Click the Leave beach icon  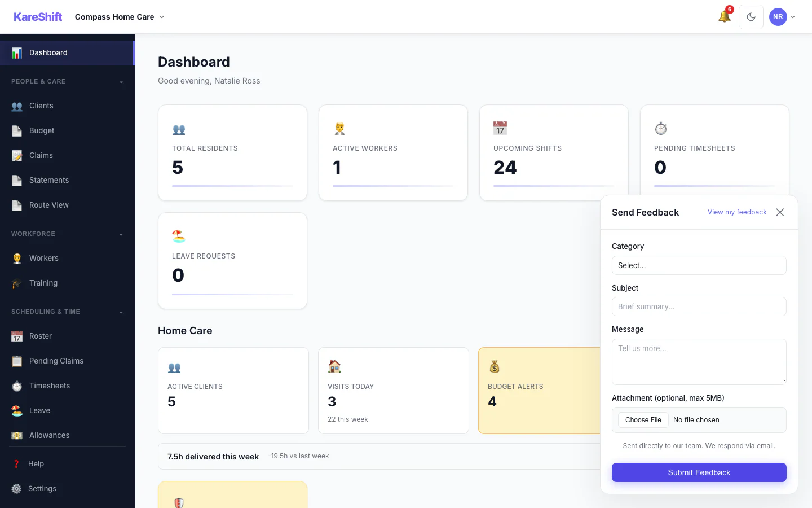[17, 411]
